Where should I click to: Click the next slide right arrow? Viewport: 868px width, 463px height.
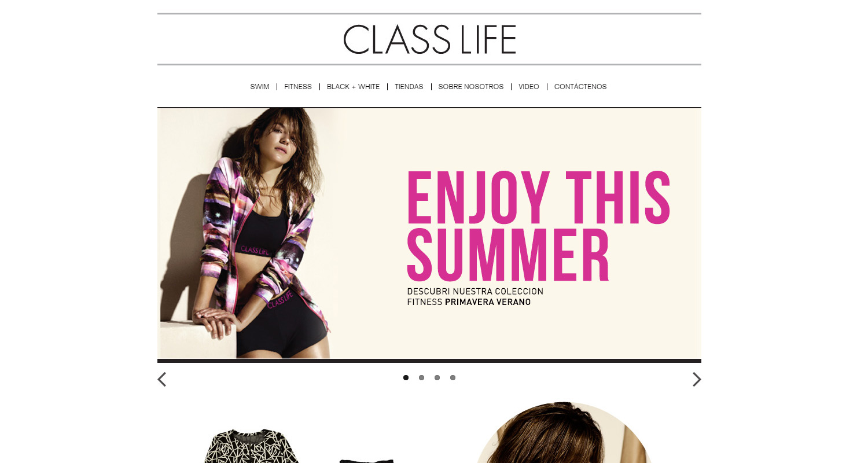tap(697, 380)
